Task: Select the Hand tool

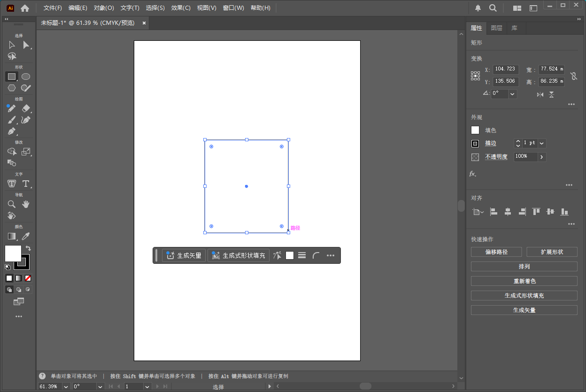Action: coord(26,204)
